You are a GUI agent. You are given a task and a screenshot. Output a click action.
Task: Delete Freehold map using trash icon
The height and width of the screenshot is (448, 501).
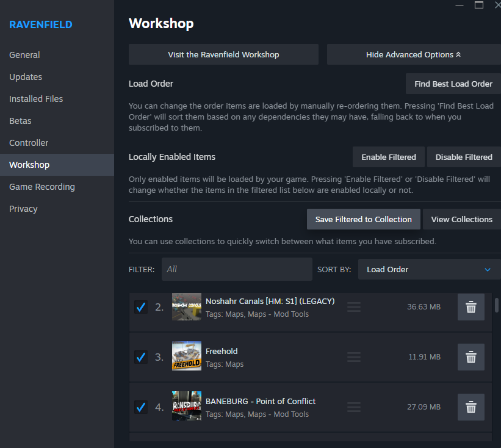pos(470,357)
